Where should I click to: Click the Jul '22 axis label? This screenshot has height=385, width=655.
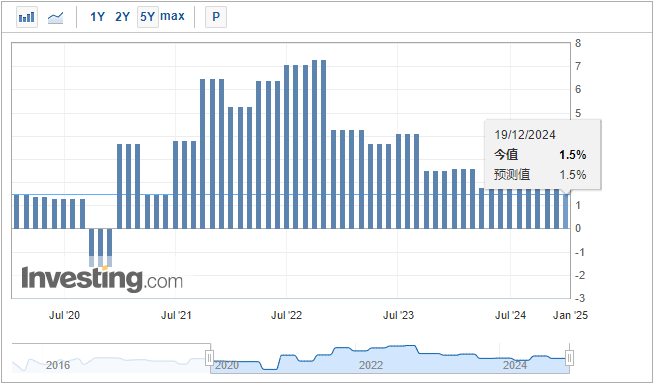pos(287,315)
